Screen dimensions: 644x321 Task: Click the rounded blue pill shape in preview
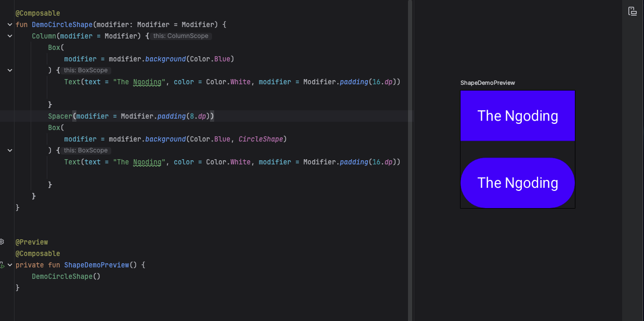517,183
